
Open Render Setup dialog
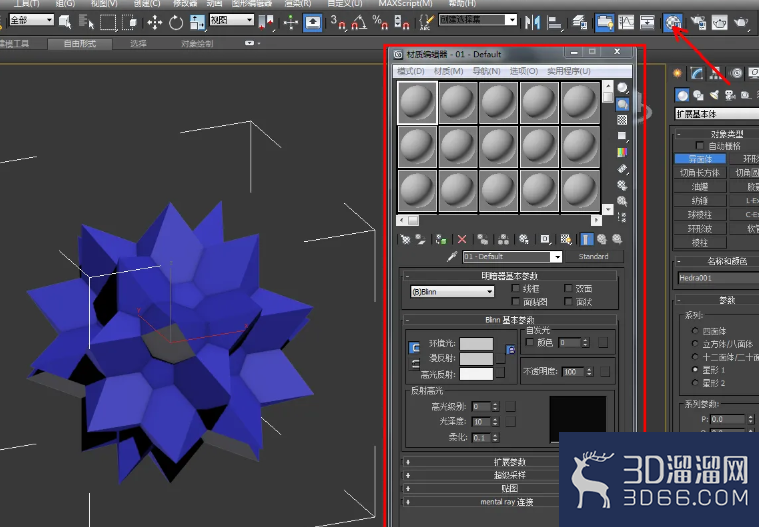(x=698, y=22)
